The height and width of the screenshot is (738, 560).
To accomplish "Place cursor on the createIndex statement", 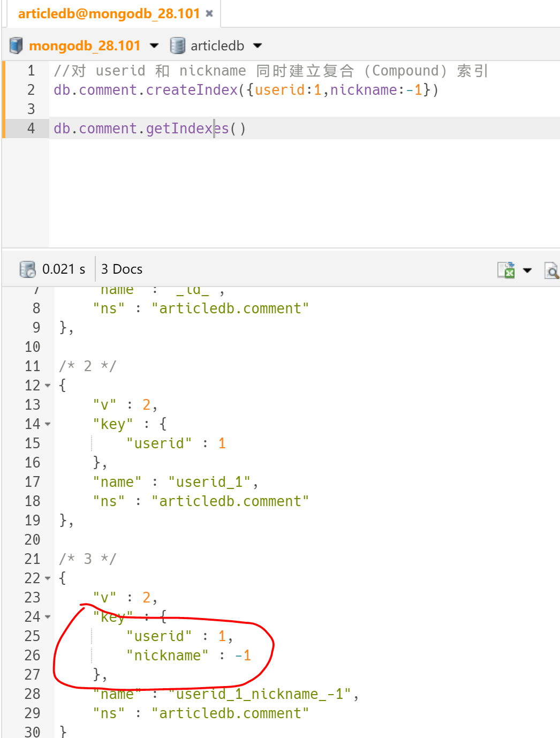I will (246, 90).
